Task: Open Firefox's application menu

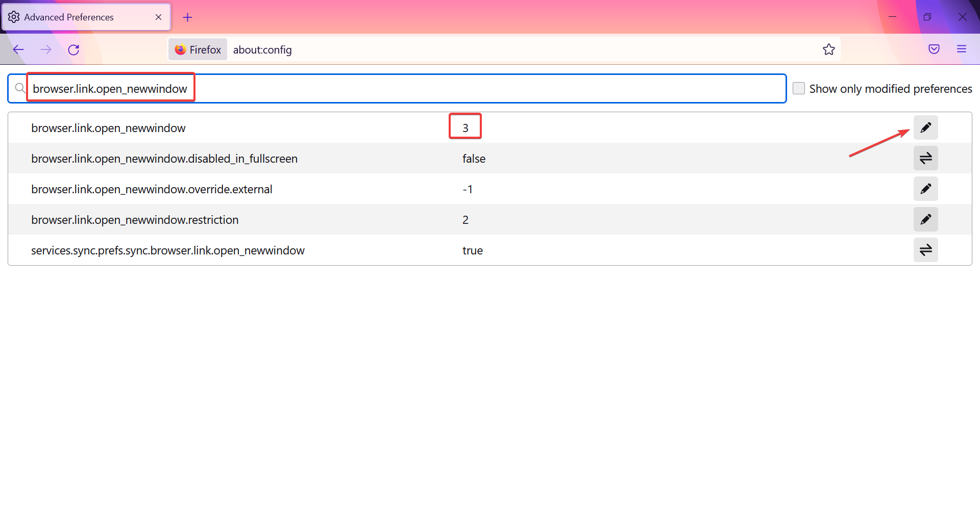Action: coord(962,49)
